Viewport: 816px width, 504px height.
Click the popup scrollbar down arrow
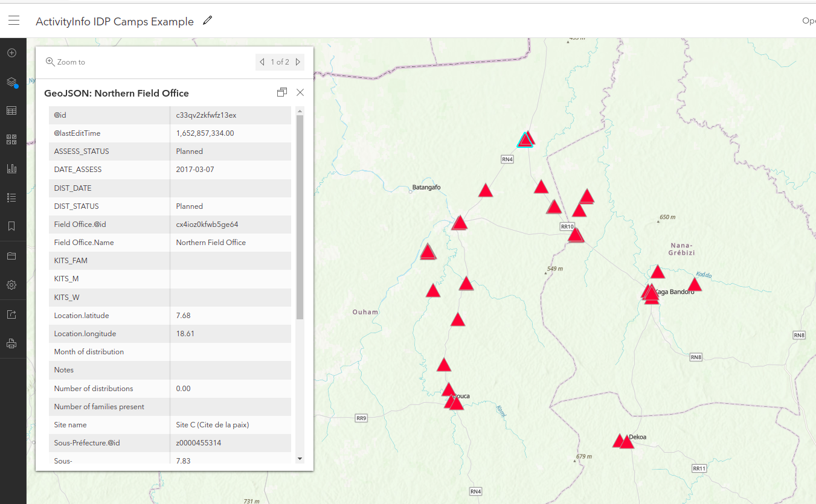pos(300,459)
